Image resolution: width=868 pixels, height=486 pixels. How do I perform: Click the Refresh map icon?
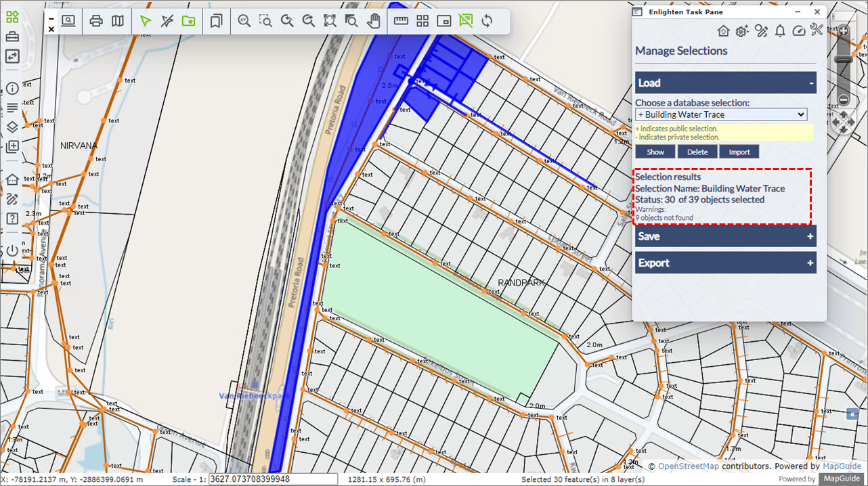pyautogui.click(x=487, y=21)
